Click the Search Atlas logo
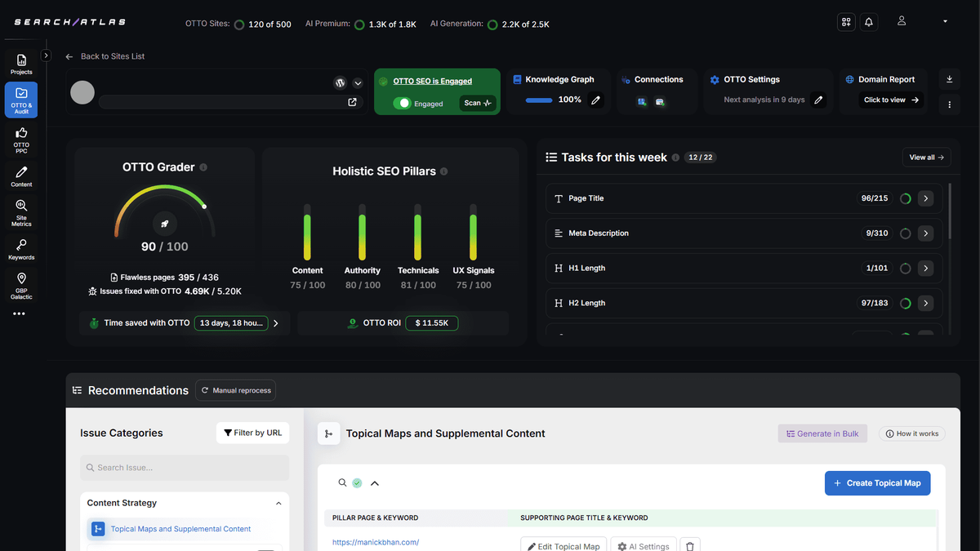The height and width of the screenshot is (551, 980). click(x=70, y=22)
